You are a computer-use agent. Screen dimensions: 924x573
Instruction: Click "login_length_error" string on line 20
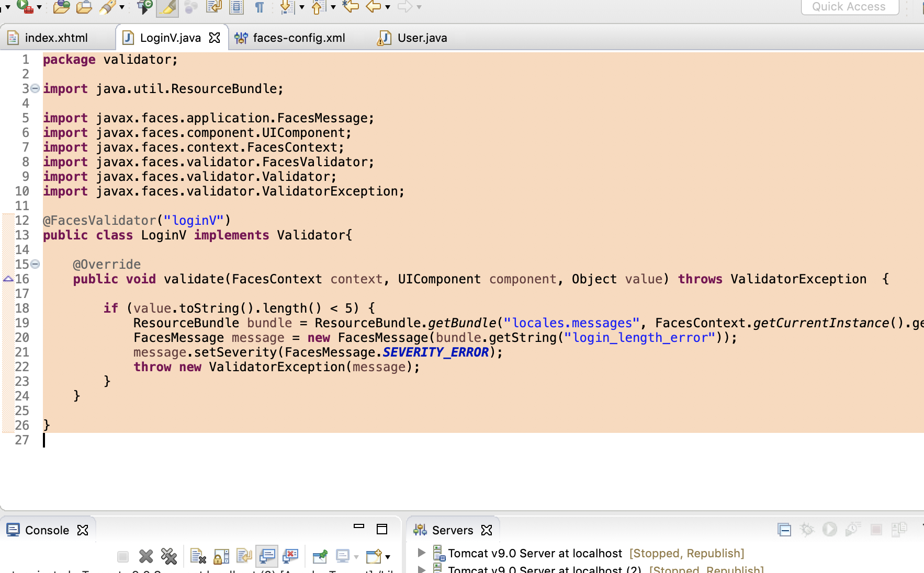pos(639,338)
